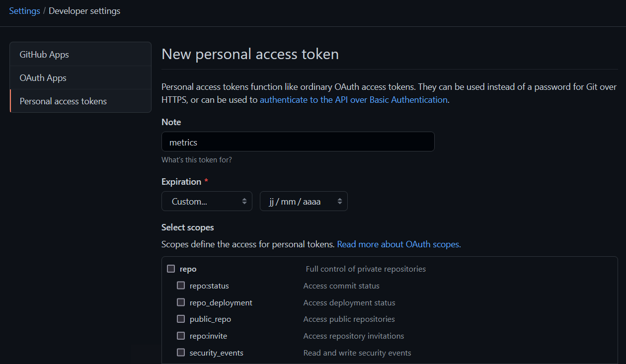Click the What's this token for link
Screen dimensions: 626x364
[197, 159]
